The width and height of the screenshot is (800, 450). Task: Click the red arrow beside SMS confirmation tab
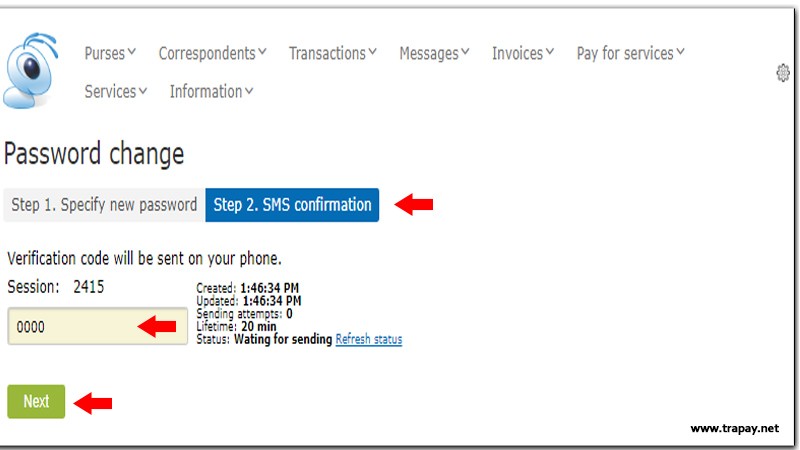(414, 205)
